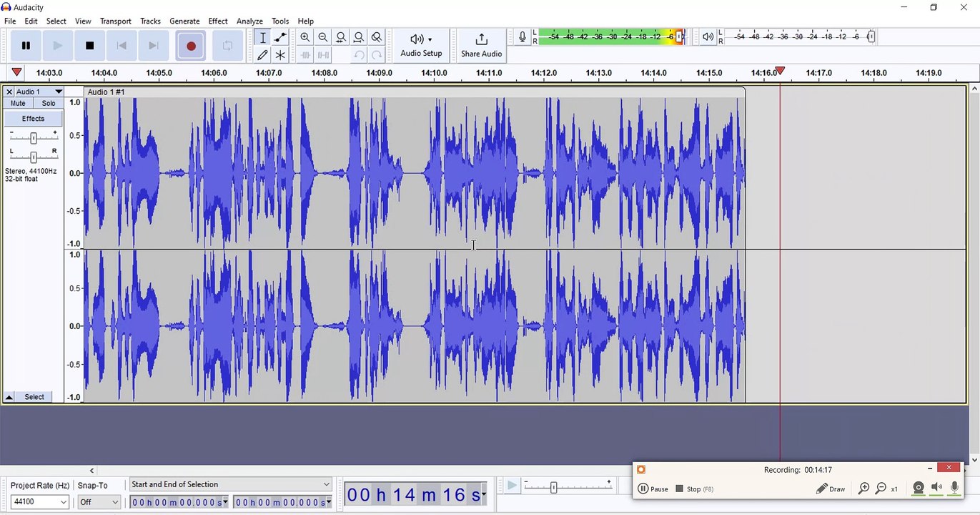
Task: Skip to end of the track
Action: [x=153, y=46]
